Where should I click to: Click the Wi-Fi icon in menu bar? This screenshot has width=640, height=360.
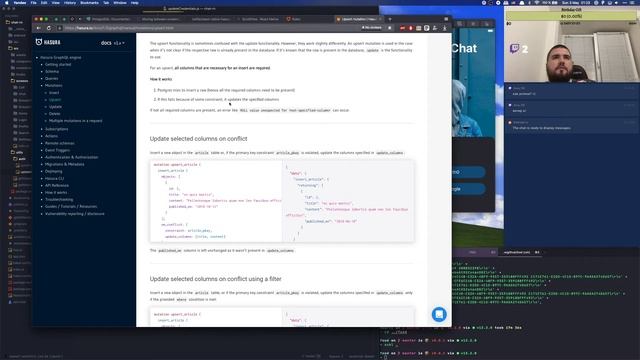point(537,2)
